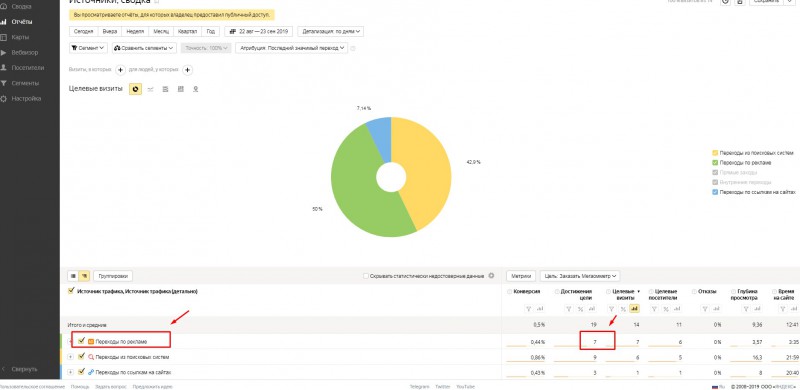Click the filter icon under Целевые посетители column
Screen dimensions: 800x390
655,309
